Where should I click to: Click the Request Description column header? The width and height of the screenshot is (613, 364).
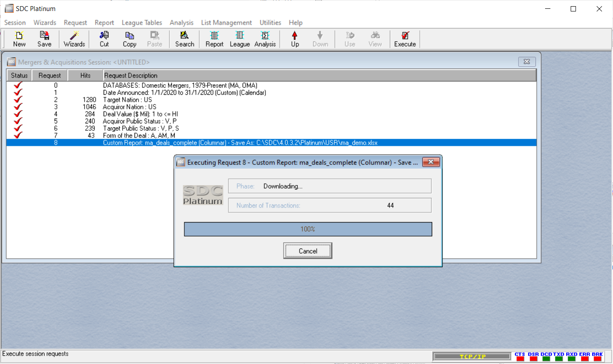tap(320, 75)
